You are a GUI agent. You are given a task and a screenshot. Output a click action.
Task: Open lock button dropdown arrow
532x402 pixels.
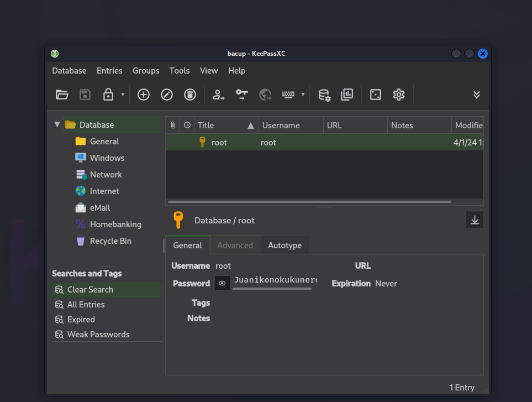(123, 95)
